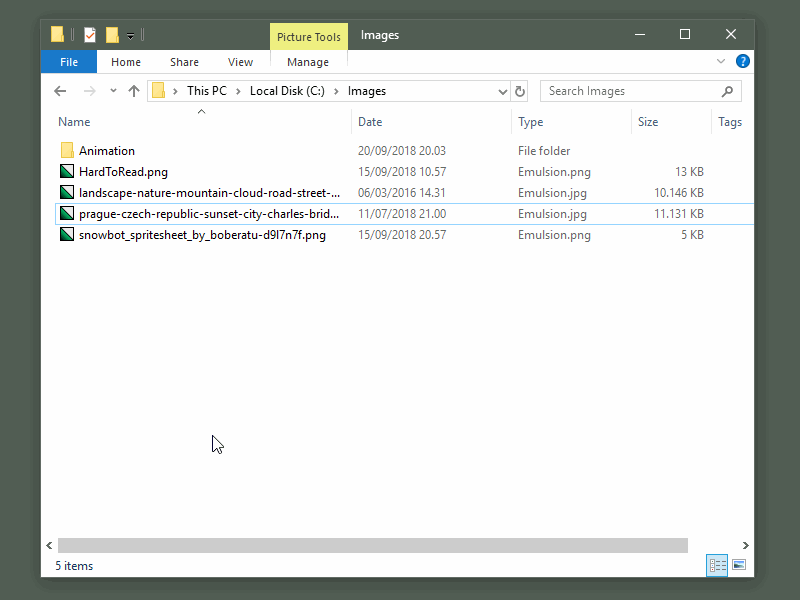
Task: Open the Manage ribbon tab
Action: click(308, 62)
